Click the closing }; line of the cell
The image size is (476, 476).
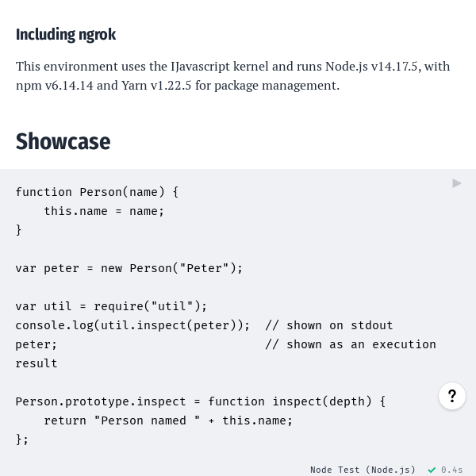click(22, 440)
